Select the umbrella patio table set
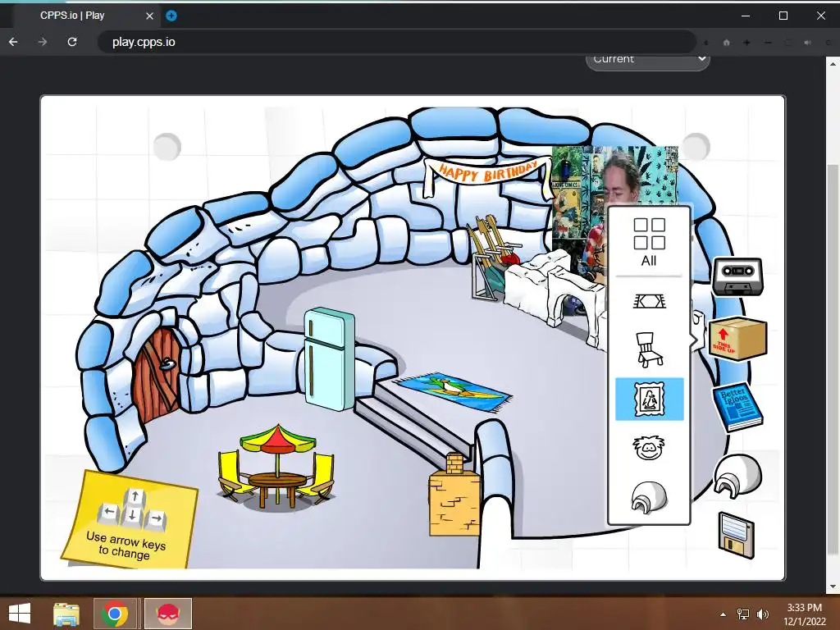The height and width of the screenshot is (630, 840). pos(277,468)
